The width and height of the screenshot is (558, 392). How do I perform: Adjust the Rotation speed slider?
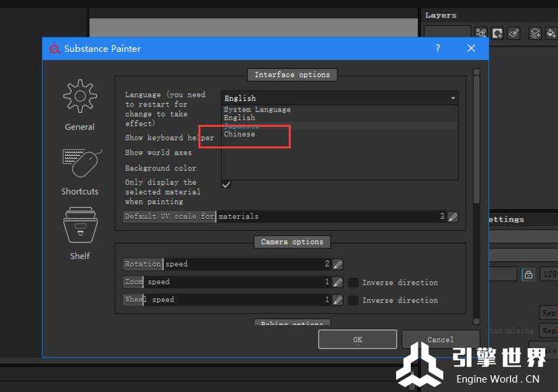pos(227,264)
